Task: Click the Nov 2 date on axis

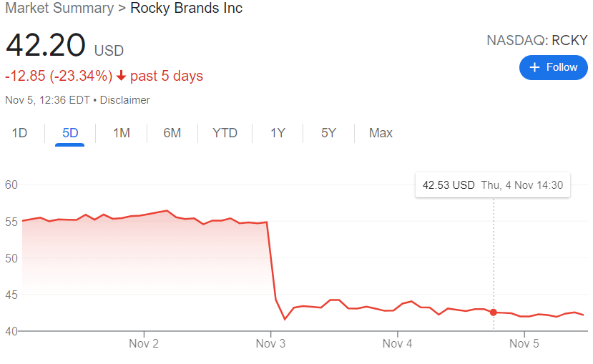Action: pyautogui.click(x=144, y=344)
